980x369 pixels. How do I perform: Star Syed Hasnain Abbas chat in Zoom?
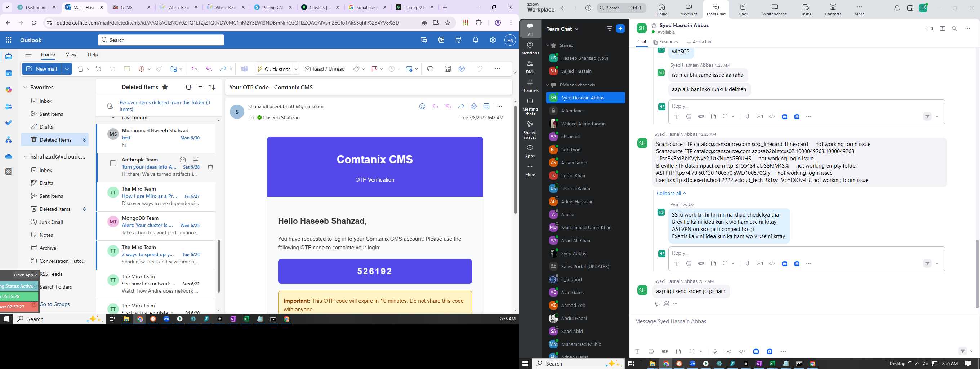tap(654, 26)
